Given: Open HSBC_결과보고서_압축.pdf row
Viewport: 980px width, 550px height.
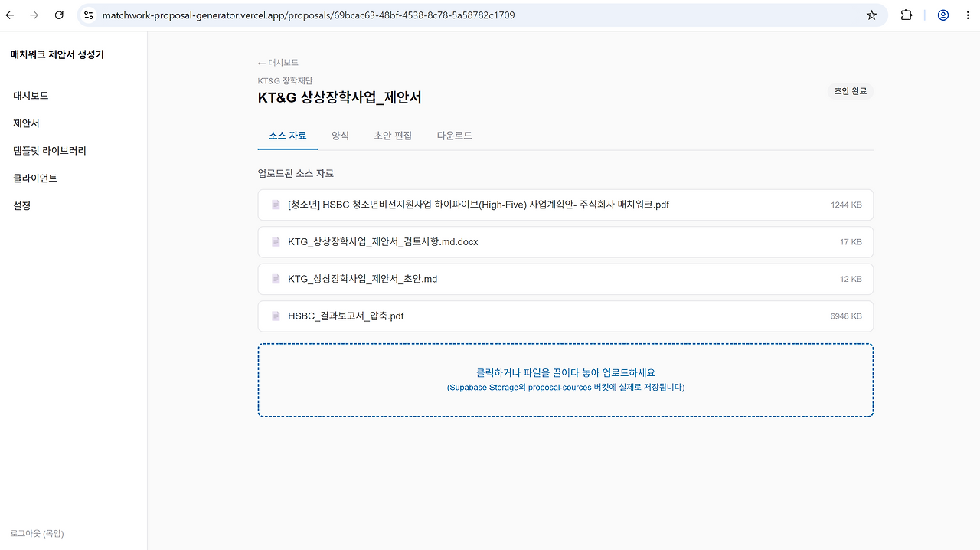Looking at the screenshot, I should (x=566, y=316).
